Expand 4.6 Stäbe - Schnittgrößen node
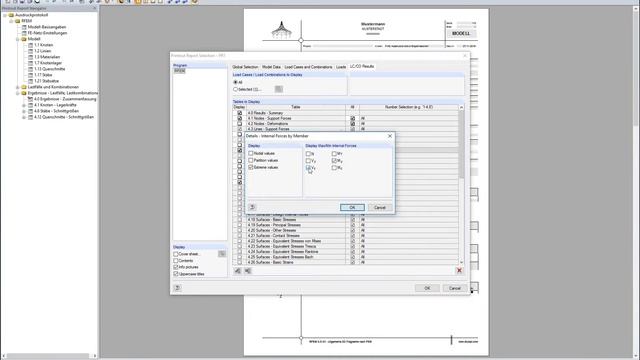The width and height of the screenshot is (640, 360). coord(24,111)
